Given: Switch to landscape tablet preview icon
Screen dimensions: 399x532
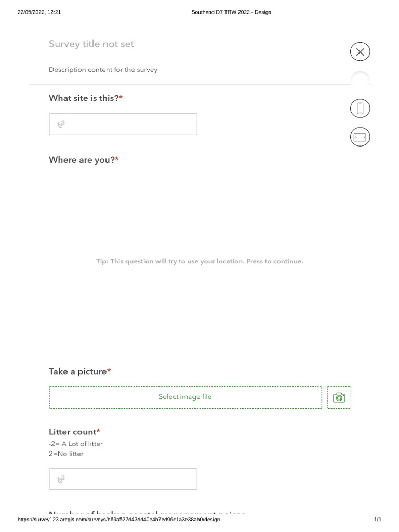Looking at the screenshot, I should pyautogui.click(x=360, y=137).
